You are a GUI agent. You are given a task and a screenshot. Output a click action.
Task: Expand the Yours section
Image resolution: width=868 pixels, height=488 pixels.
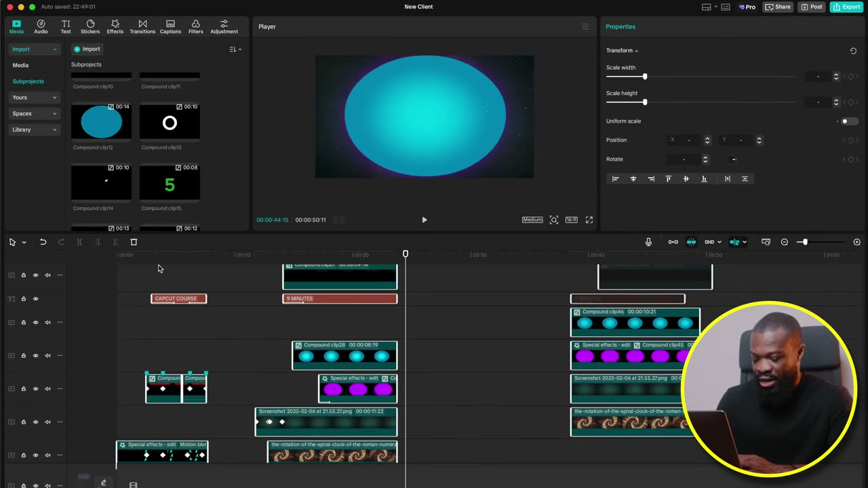click(x=34, y=98)
